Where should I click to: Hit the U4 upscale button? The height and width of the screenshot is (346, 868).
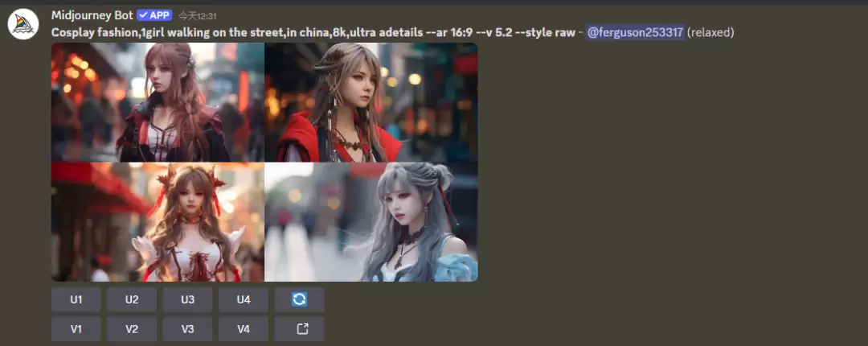[244, 299]
